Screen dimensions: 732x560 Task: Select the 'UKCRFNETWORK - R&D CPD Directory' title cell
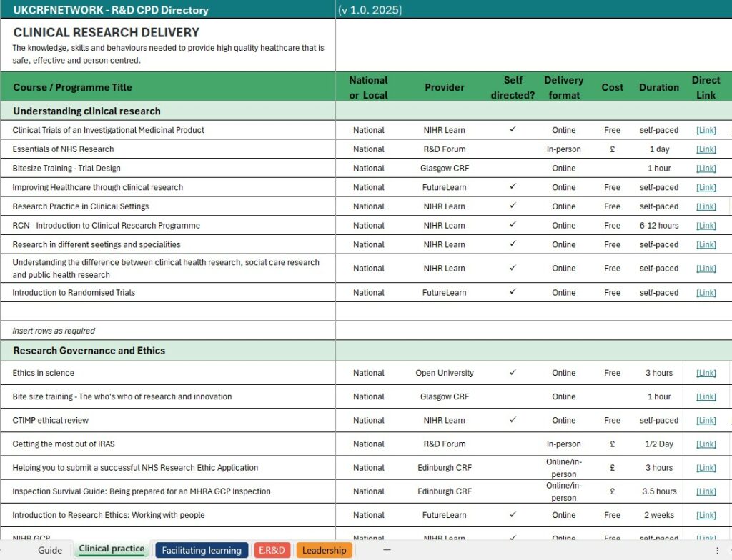167,10
